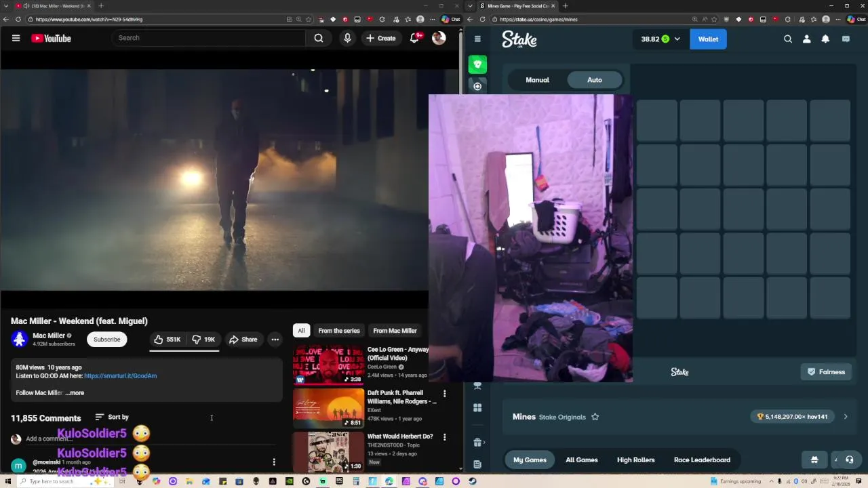Click the green casino cards icon in Stake sidebar
This screenshot has width=868, height=488.
pos(477,64)
